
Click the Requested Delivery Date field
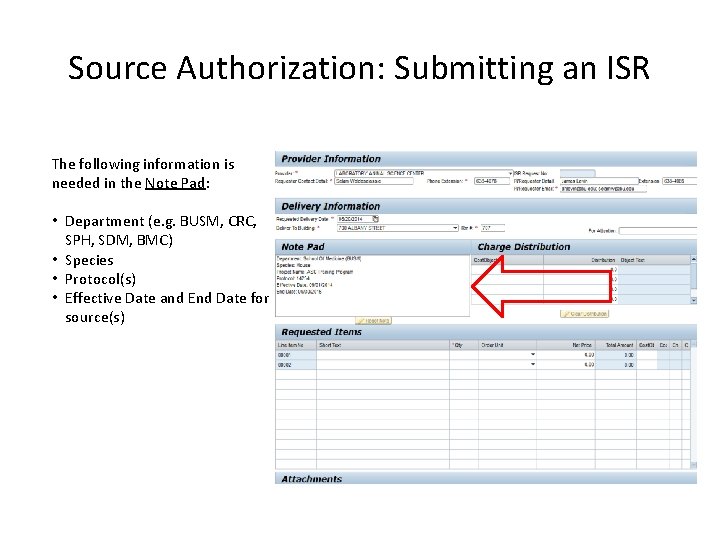coord(354,219)
